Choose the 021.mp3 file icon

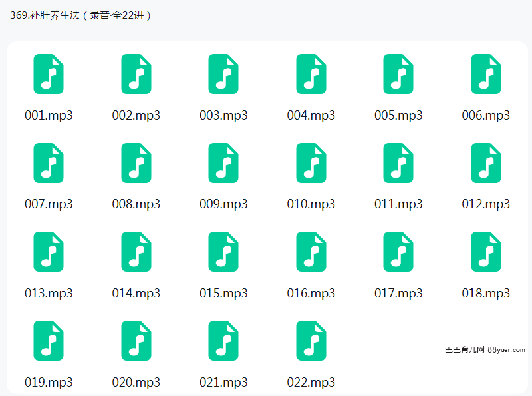click(223, 341)
